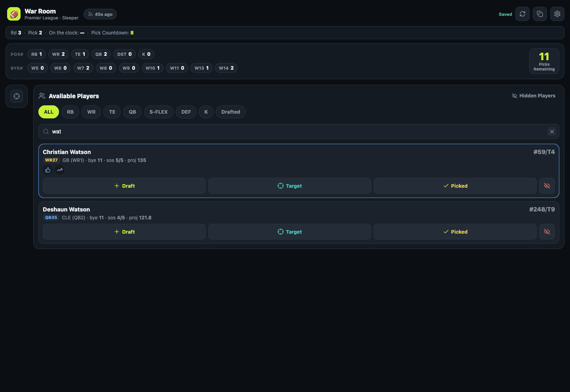Click the player search input containing 'wat'
570x392 pixels.
(x=299, y=131)
